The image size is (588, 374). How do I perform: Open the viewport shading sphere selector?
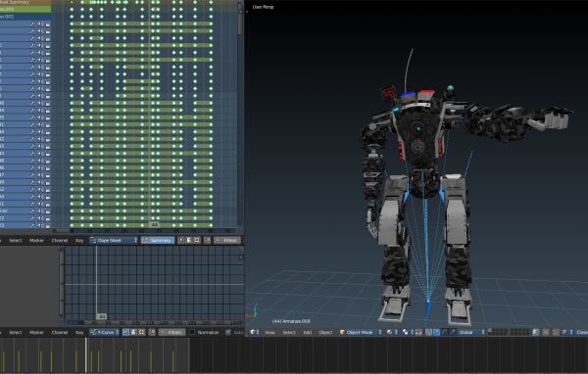pos(391,333)
